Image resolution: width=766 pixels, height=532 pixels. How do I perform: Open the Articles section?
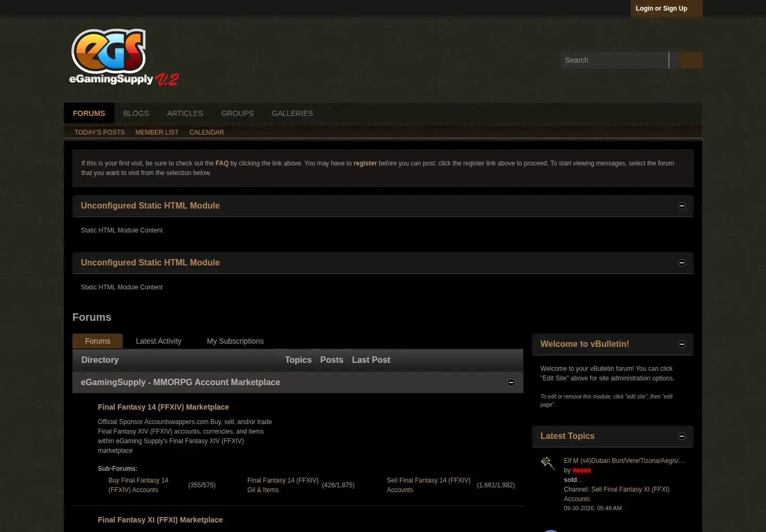tap(185, 113)
